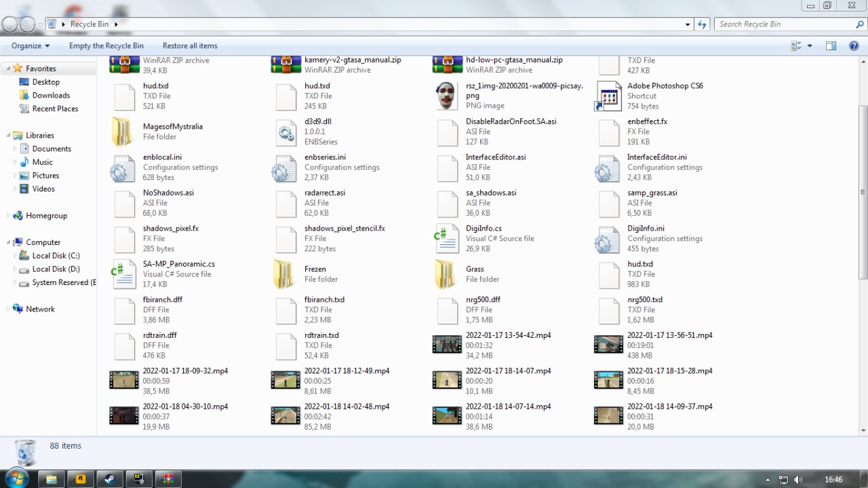The image size is (868, 488).
Task: Collapse the Libraries group in the navigation pane
Action: (8, 136)
